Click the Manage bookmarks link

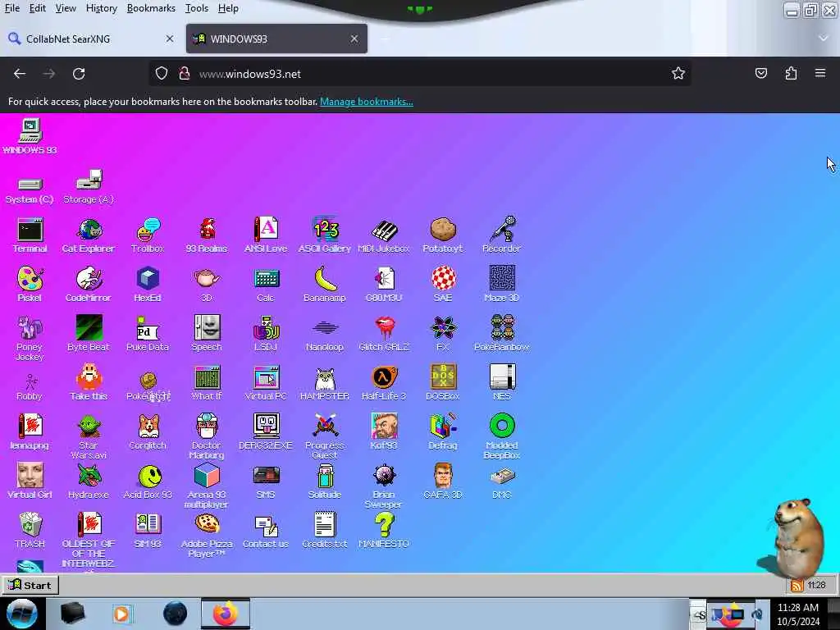pos(367,101)
